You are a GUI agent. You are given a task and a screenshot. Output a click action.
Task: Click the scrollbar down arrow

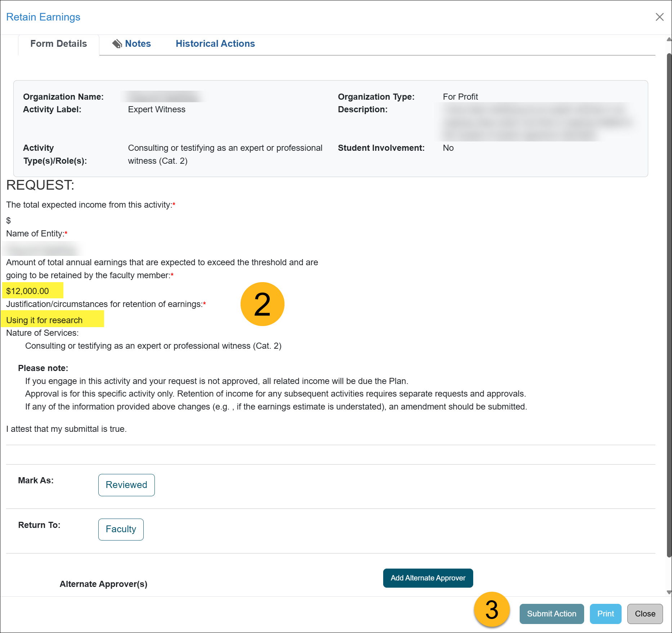[x=669, y=592]
